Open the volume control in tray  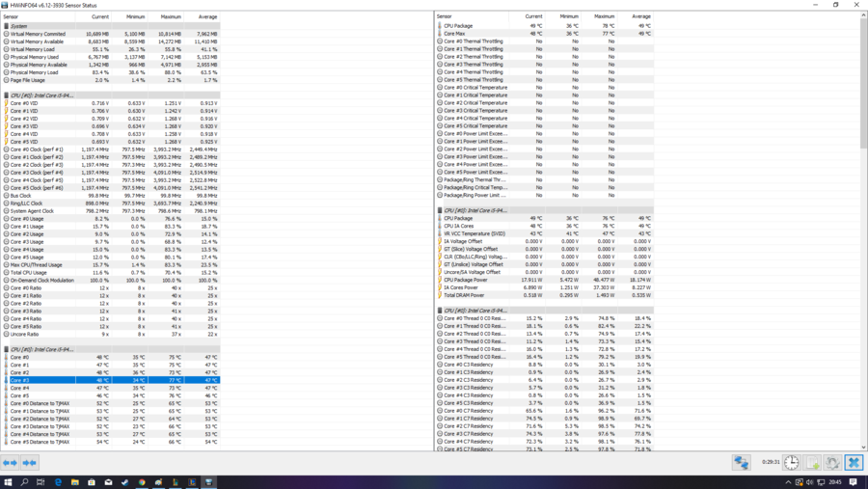[810, 482]
